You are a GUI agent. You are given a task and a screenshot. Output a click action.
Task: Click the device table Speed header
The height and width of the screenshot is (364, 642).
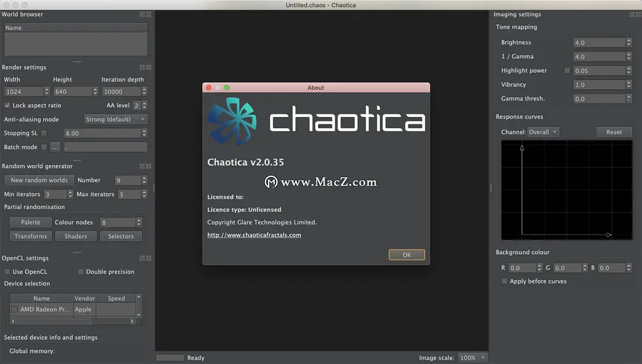click(117, 298)
